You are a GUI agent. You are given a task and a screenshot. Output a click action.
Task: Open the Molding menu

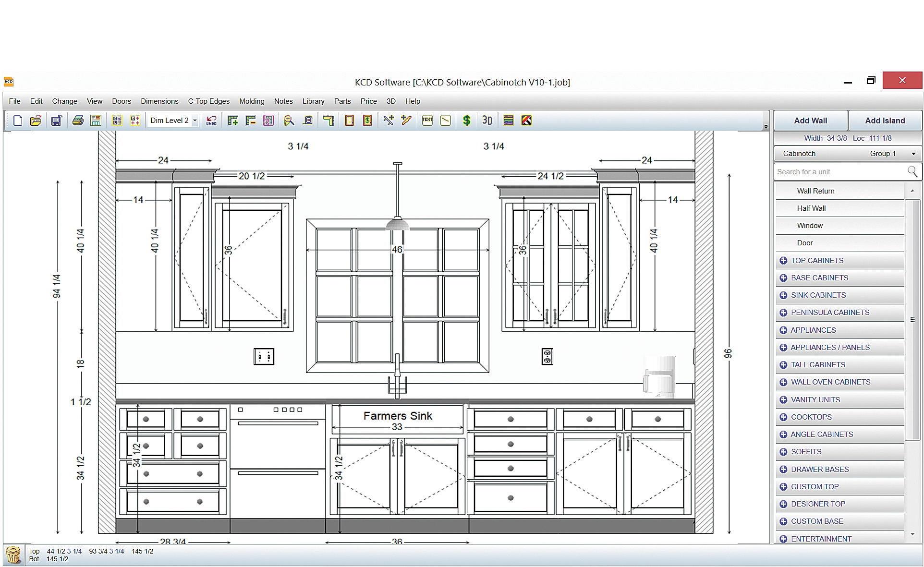[252, 101]
